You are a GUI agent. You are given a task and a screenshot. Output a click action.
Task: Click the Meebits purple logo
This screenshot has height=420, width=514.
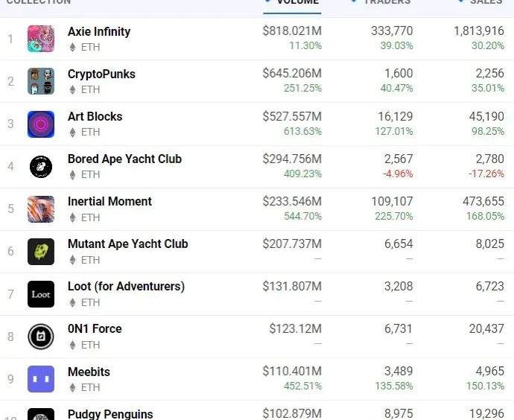[41, 379]
